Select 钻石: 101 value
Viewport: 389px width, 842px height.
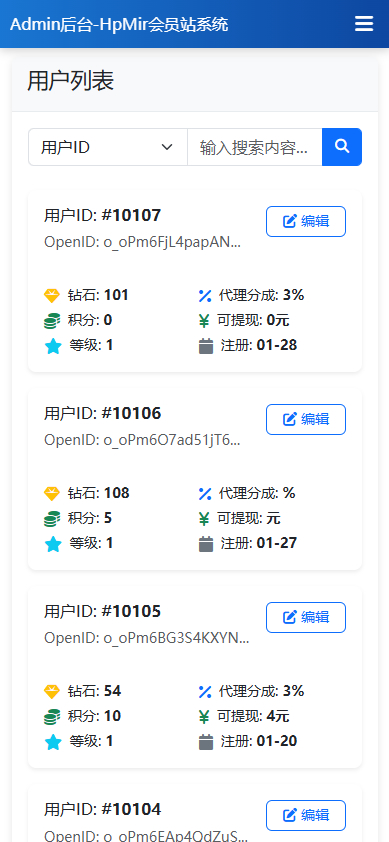click(98, 295)
